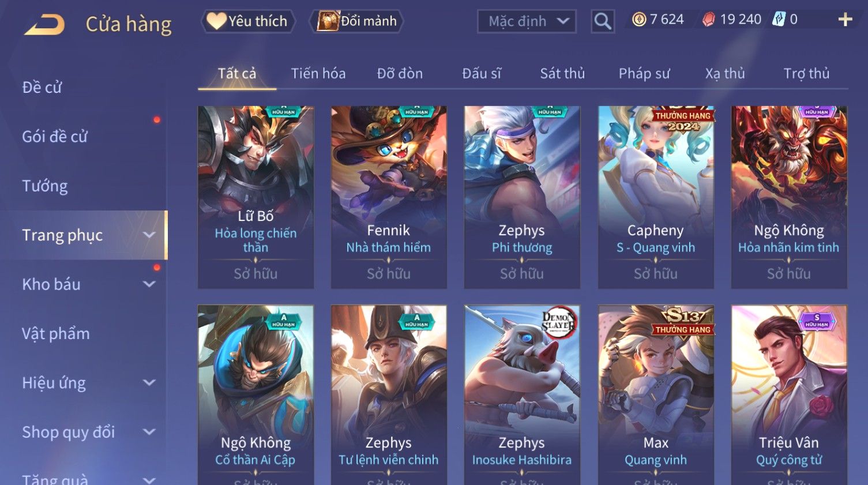Open Gói đề cử sidebar entry

coord(55,137)
